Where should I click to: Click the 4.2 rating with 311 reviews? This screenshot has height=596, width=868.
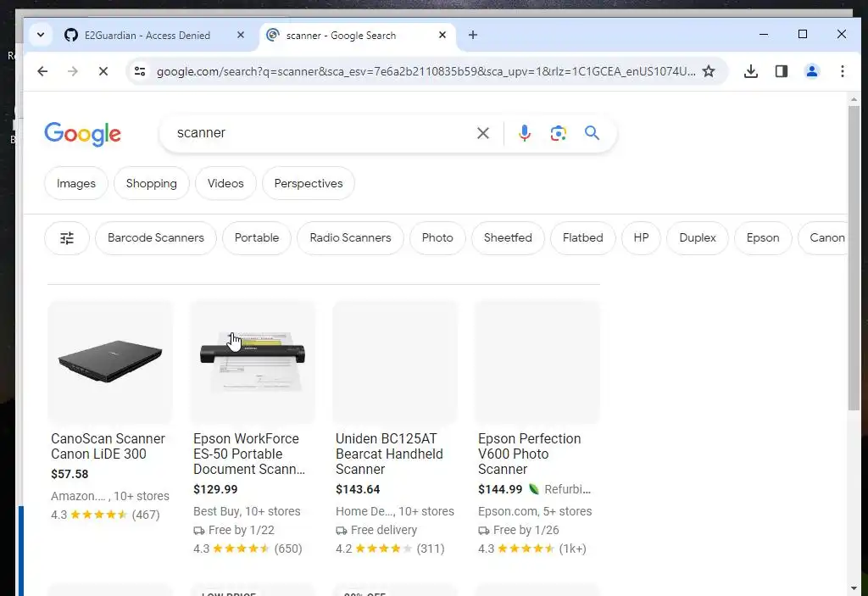coord(390,549)
